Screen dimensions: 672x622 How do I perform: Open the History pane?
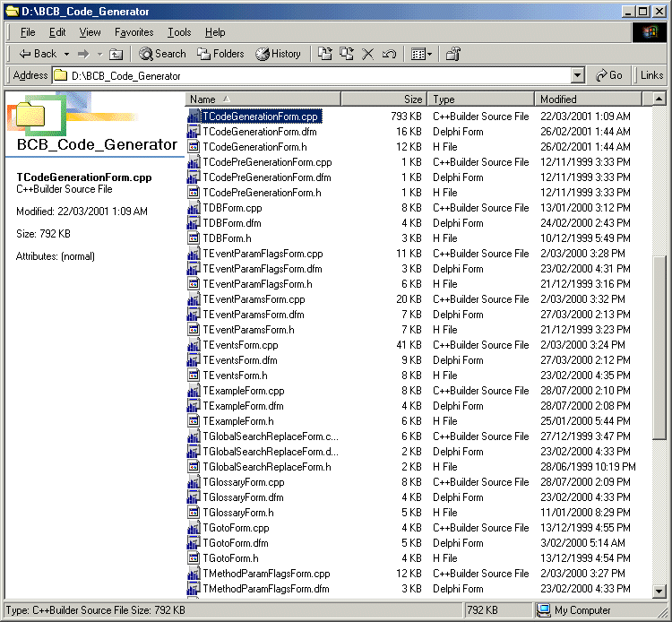tap(278, 54)
